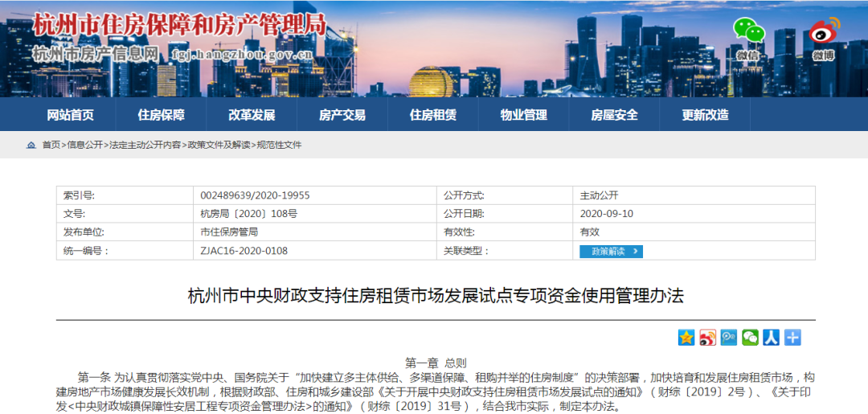The height and width of the screenshot is (414, 868).
Task: Follow the 信息公开 breadcrumb link
Action: [84, 146]
